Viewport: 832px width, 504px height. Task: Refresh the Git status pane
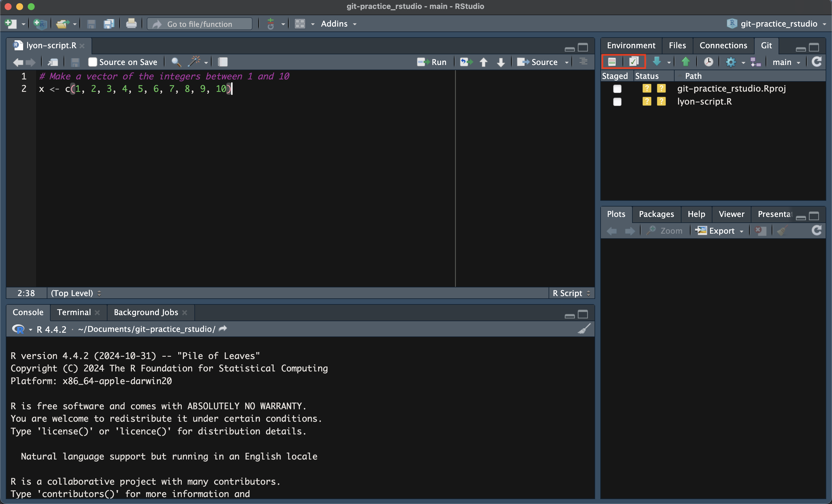(817, 62)
